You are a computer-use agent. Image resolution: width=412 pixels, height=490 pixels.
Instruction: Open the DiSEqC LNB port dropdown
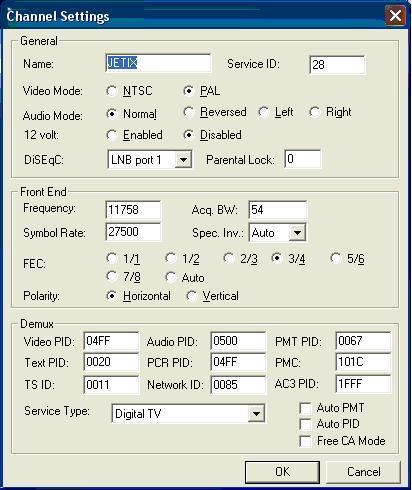coord(183,160)
